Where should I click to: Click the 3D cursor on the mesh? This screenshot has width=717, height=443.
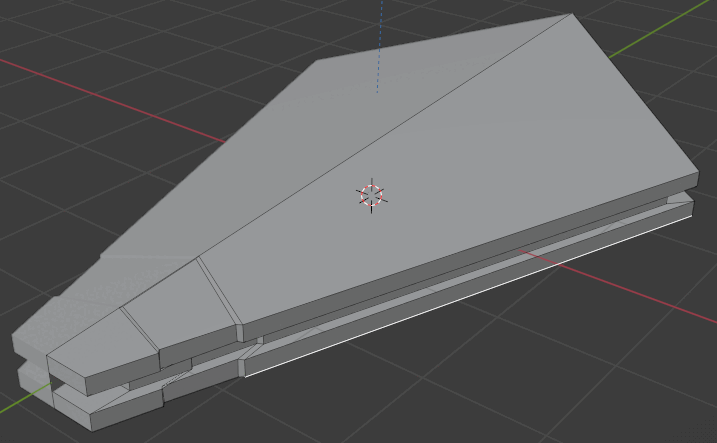tap(371, 196)
